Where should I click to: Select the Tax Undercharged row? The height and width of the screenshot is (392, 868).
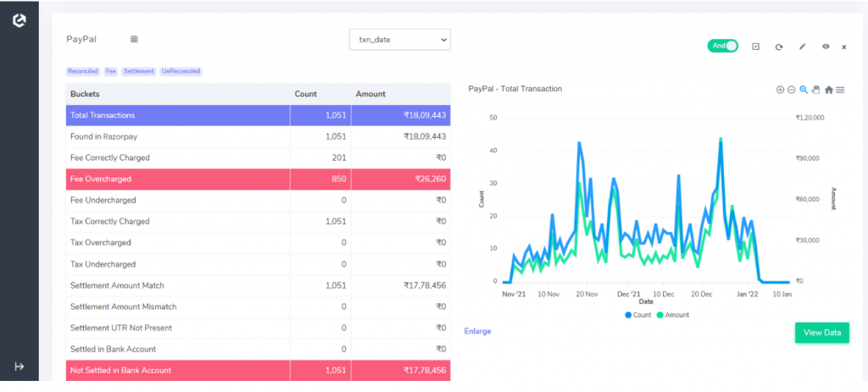click(x=258, y=264)
